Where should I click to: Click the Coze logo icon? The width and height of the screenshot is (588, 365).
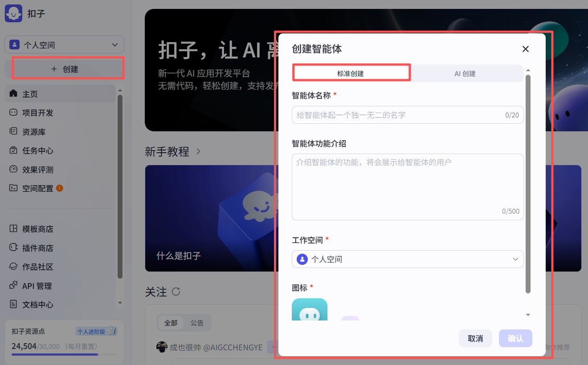[13, 13]
